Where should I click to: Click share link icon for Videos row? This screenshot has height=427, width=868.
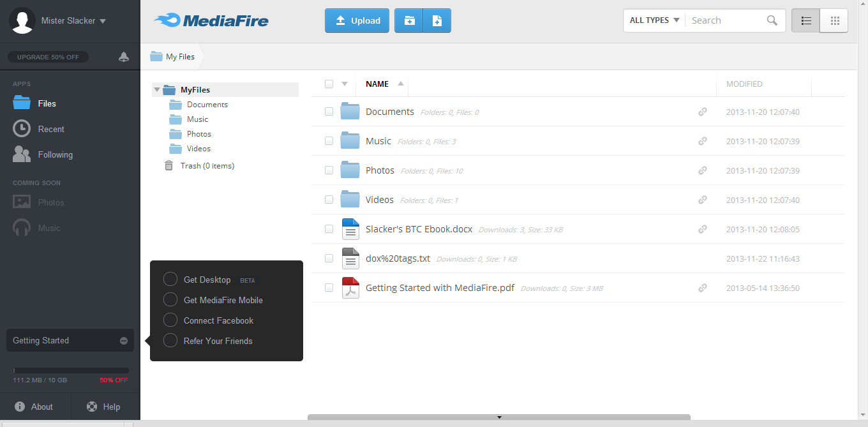pyautogui.click(x=702, y=200)
